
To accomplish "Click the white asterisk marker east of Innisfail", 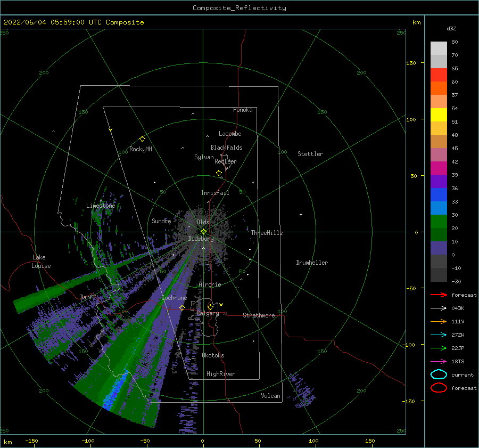I will (253, 183).
